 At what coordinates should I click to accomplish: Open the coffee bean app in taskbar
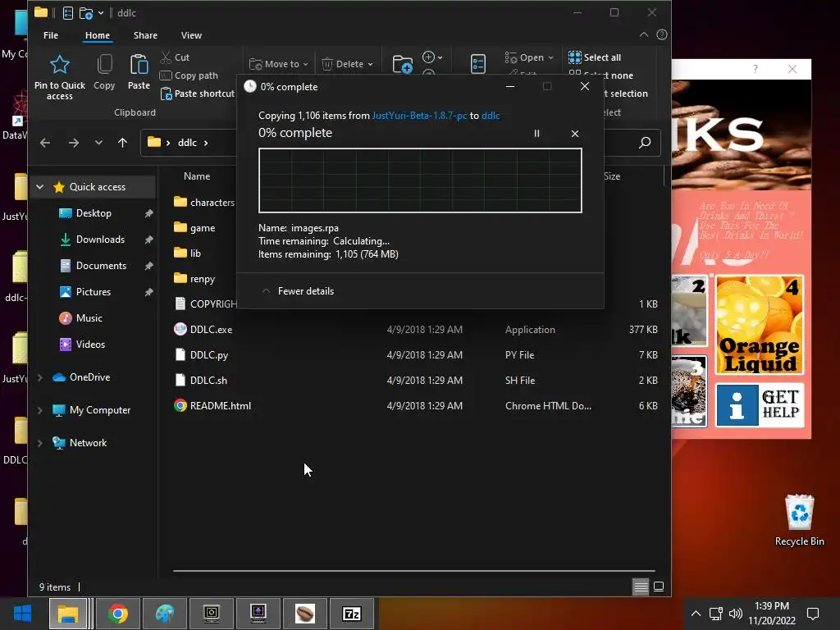(305, 614)
